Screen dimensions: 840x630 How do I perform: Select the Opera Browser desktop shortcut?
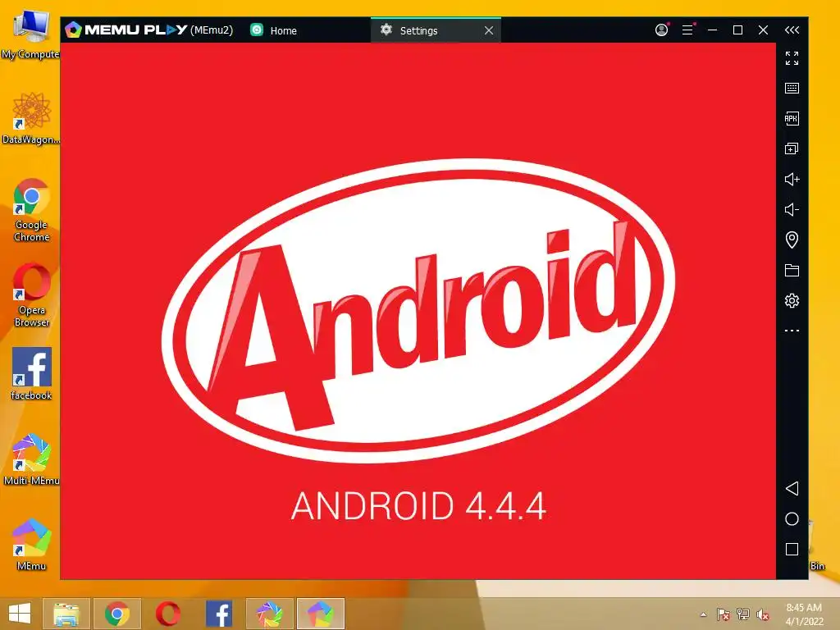click(32, 294)
